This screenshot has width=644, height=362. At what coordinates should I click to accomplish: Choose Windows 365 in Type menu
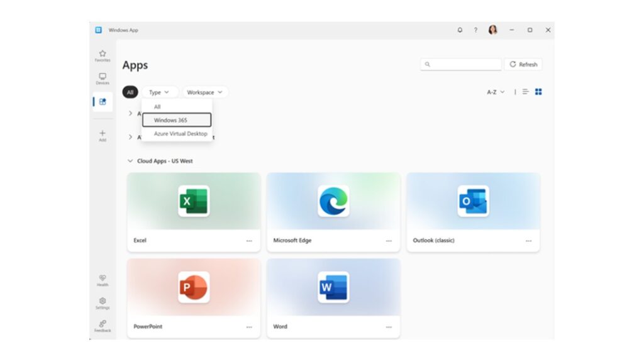coord(177,120)
